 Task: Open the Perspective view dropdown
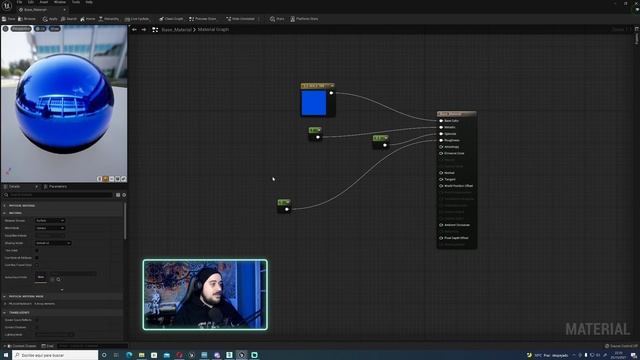pyautogui.click(x=21, y=29)
